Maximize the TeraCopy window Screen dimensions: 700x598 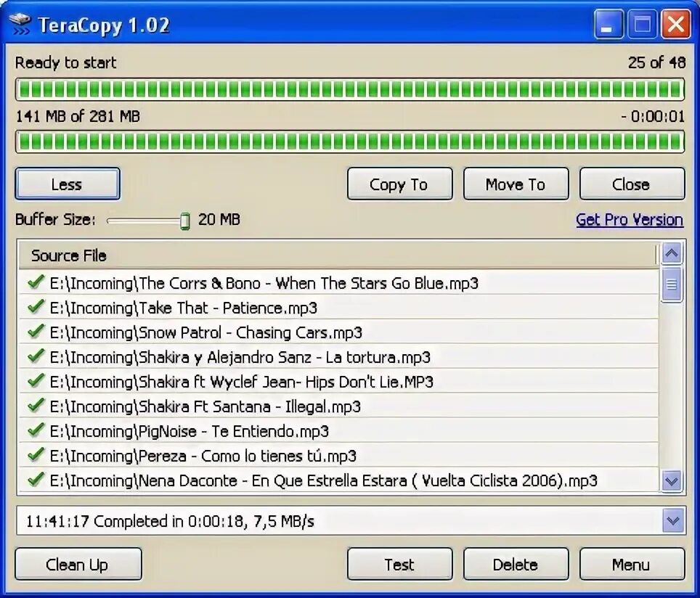pyautogui.click(x=642, y=24)
